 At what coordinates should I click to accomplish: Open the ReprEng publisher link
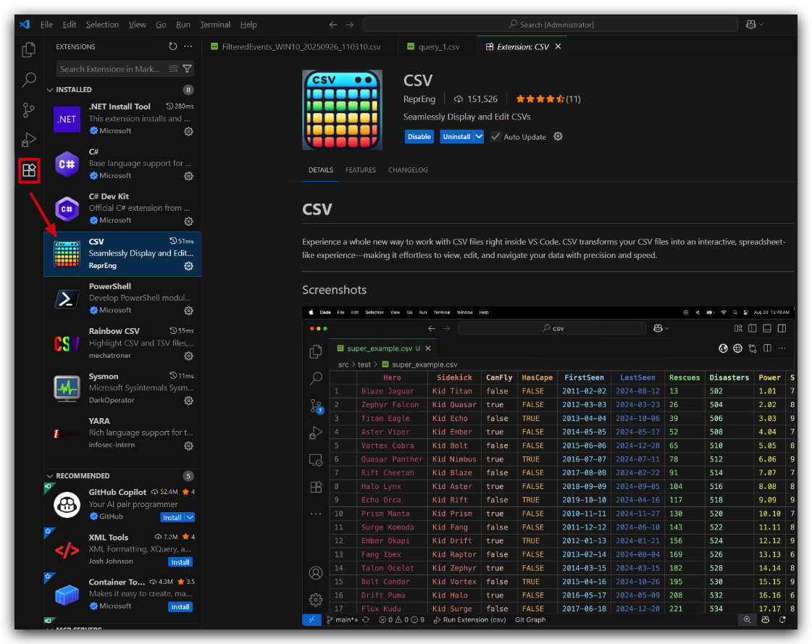(419, 99)
